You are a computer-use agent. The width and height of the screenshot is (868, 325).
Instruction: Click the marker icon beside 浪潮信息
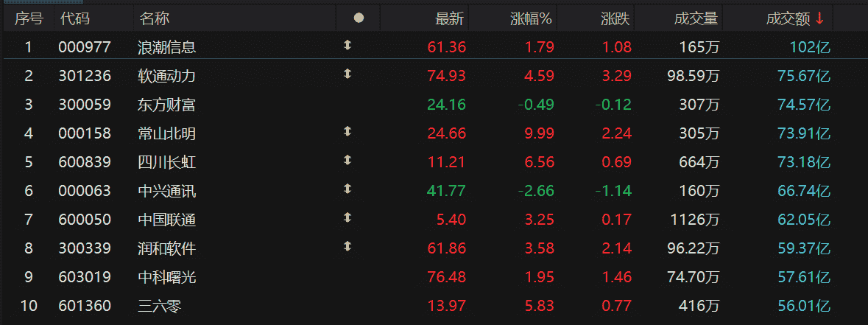[347, 46]
